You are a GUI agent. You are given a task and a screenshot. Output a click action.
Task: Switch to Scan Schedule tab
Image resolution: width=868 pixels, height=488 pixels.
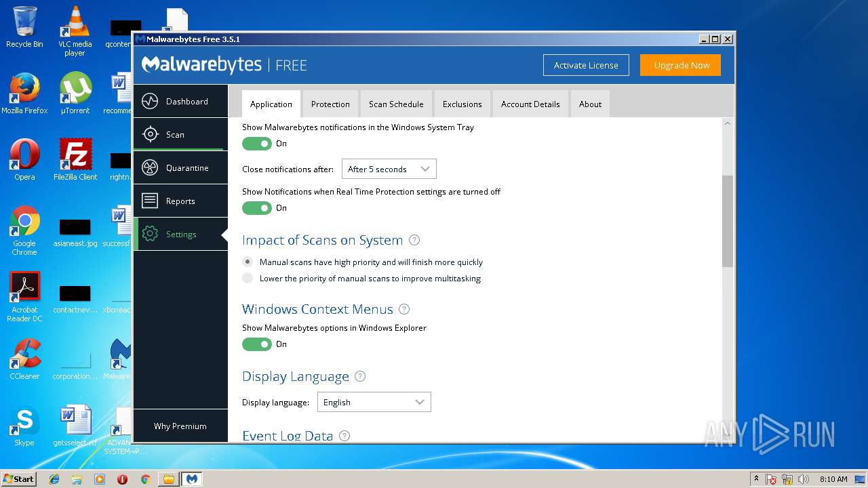tap(396, 104)
